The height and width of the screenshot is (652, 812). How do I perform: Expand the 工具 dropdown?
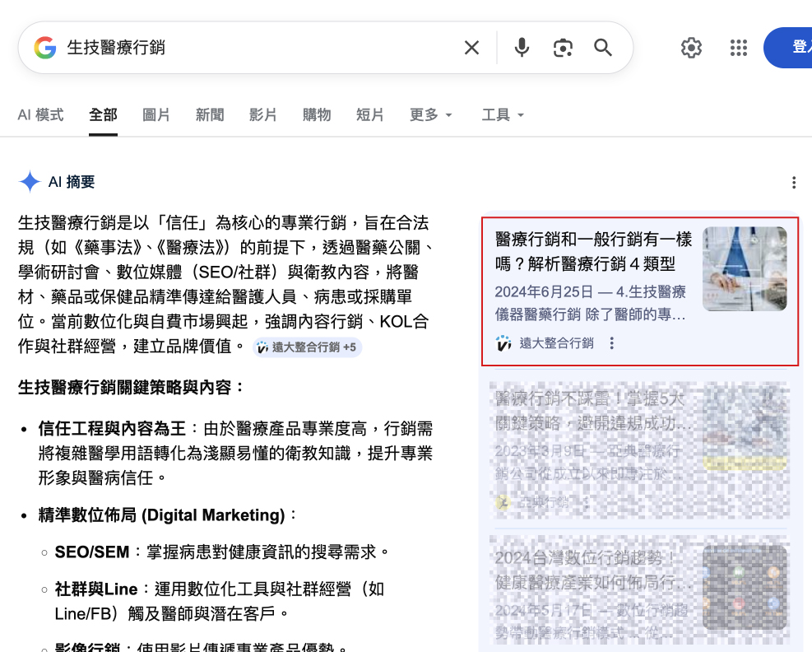(x=503, y=115)
